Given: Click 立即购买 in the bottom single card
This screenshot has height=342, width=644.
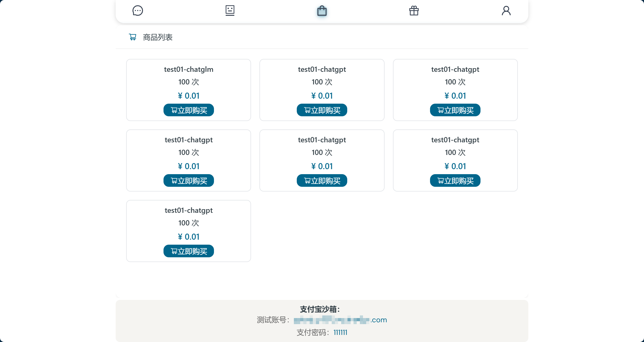Looking at the screenshot, I should 188,251.
